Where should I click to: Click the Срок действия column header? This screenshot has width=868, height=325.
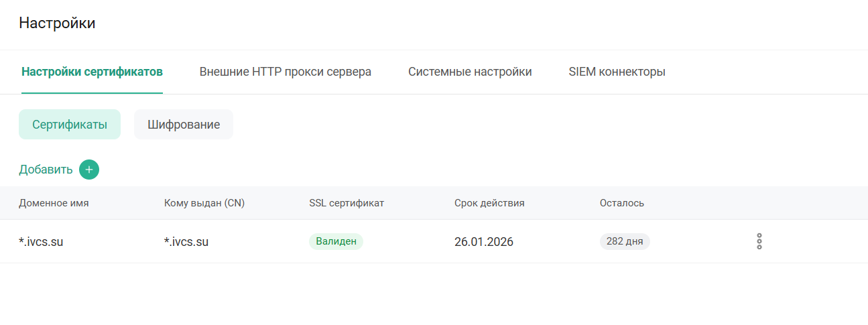(489, 203)
